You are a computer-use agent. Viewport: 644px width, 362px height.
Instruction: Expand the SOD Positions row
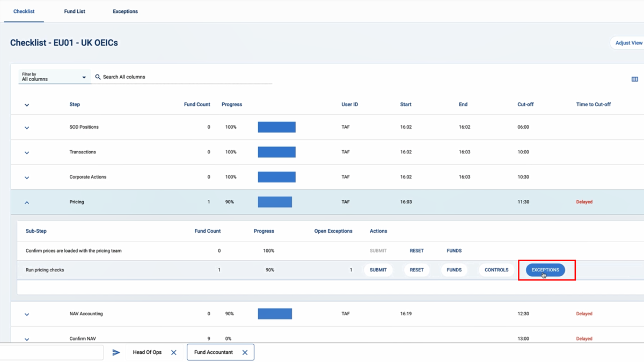click(x=27, y=128)
